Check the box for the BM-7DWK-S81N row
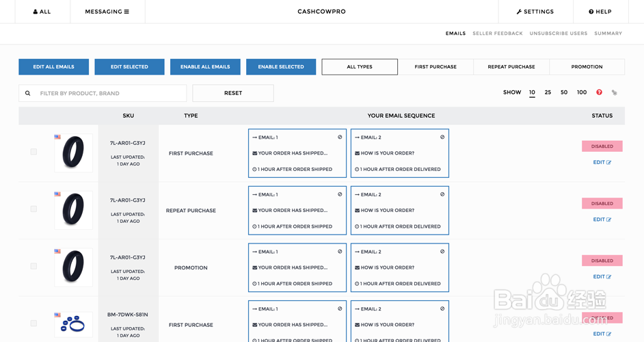The width and height of the screenshot is (644, 342). [33, 323]
